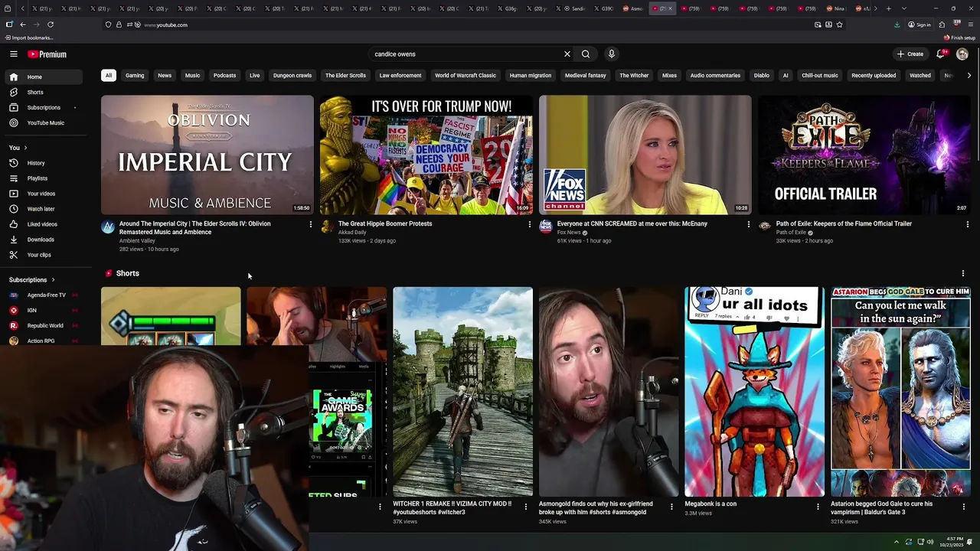Filter by The Elder Scrolls chip

(345, 76)
